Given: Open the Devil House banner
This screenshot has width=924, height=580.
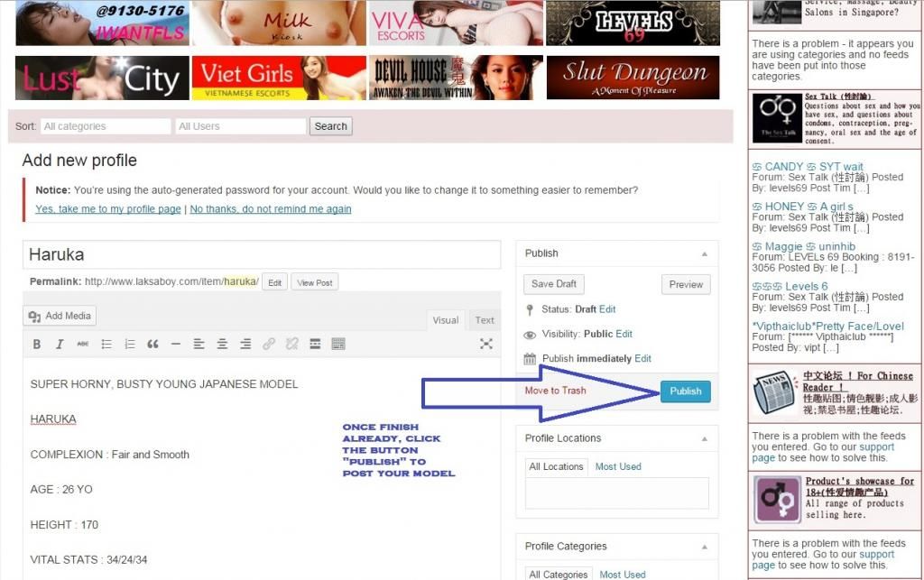Looking at the screenshot, I should tap(456, 78).
